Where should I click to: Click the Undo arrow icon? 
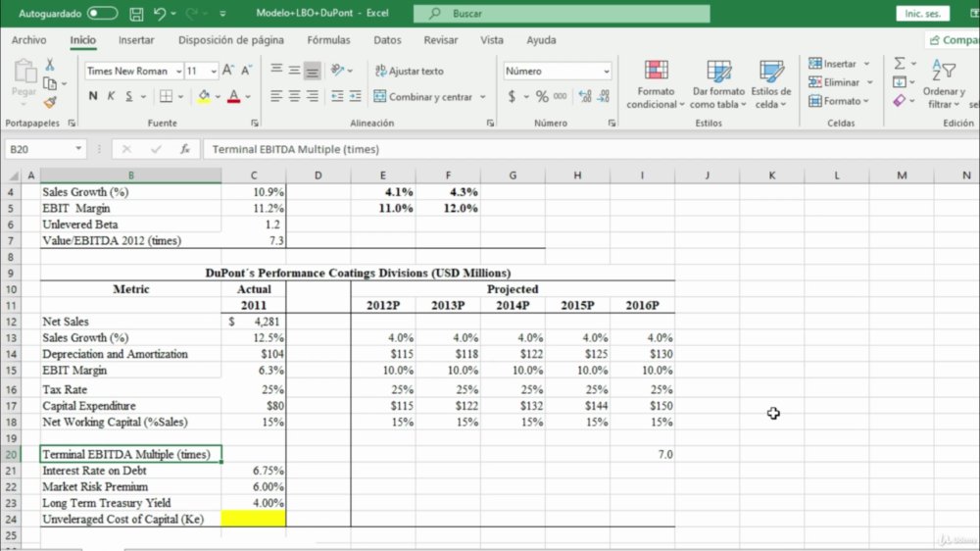(160, 13)
